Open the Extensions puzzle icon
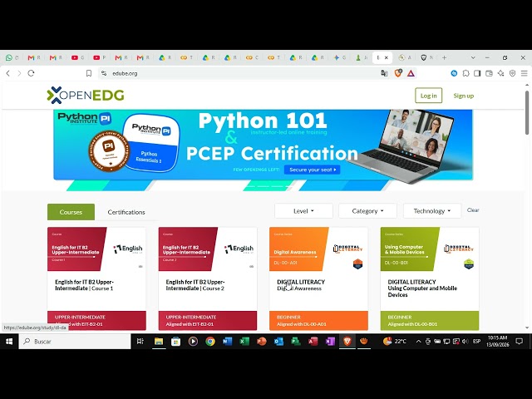The width and height of the screenshot is (532, 399). click(465, 73)
